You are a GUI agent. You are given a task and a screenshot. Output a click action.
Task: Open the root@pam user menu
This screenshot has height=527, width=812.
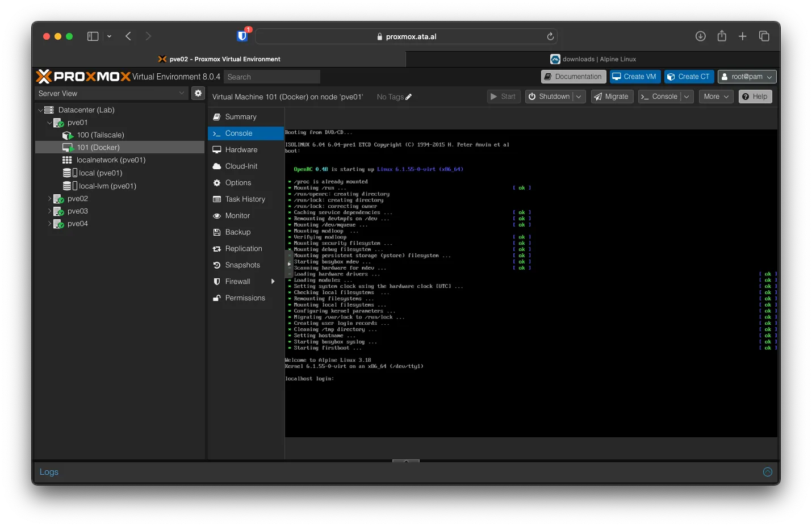coord(747,77)
